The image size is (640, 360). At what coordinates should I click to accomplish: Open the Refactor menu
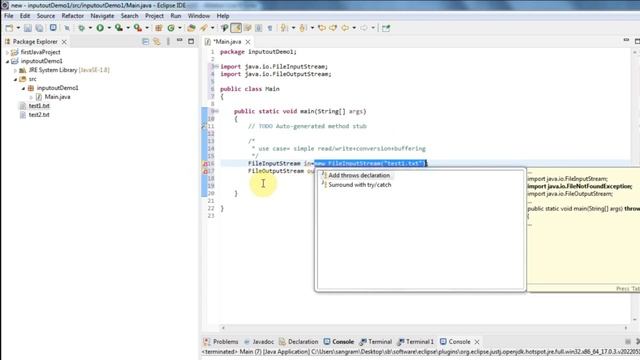pyautogui.click(x=73, y=16)
